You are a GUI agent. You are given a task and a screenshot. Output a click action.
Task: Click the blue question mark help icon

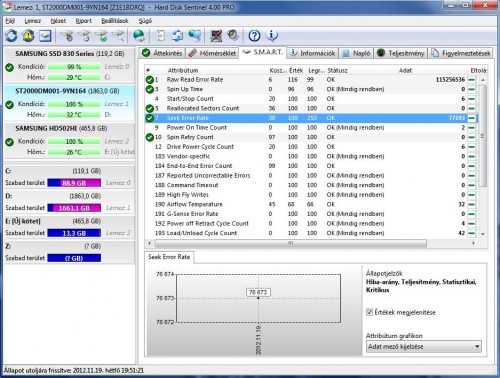[254, 35]
